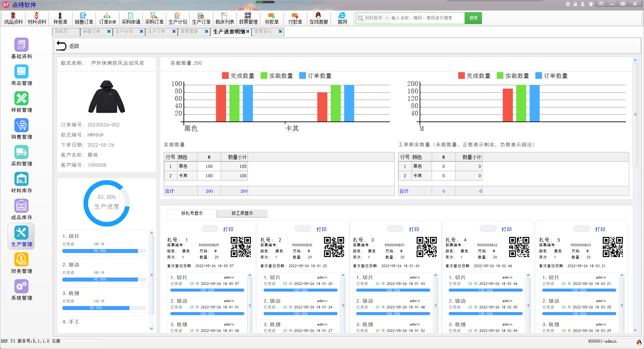The height and width of the screenshot is (349, 644).
Task: Select 基础资料 in sidebar
Action: tap(21, 48)
